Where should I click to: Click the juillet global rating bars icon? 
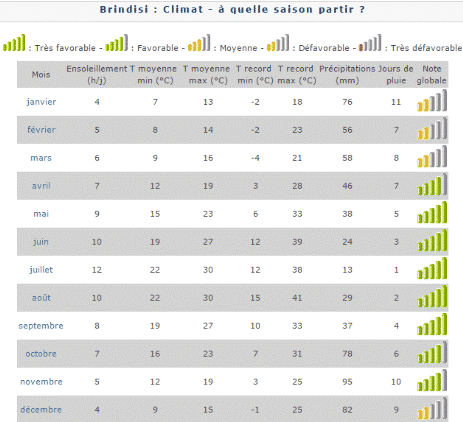(x=432, y=268)
